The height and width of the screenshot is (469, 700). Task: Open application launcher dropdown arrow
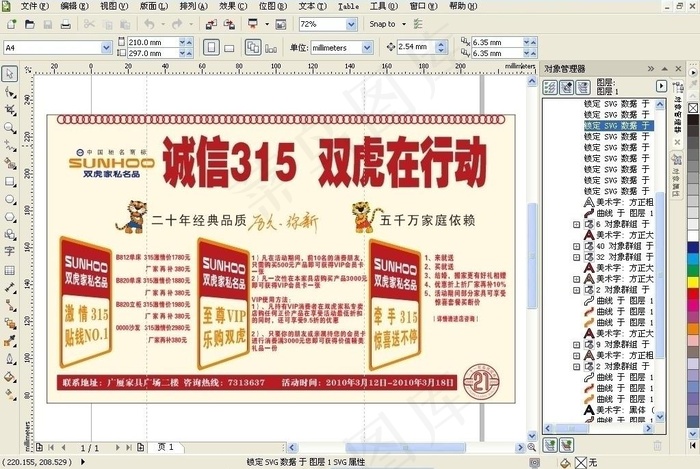(x=267, y=24)
